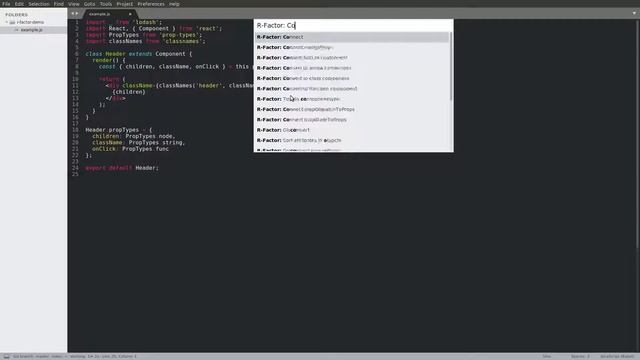Click the r-factor-demo folder icon
This screenshot has height=360, width=640.
tap(12, 22)
